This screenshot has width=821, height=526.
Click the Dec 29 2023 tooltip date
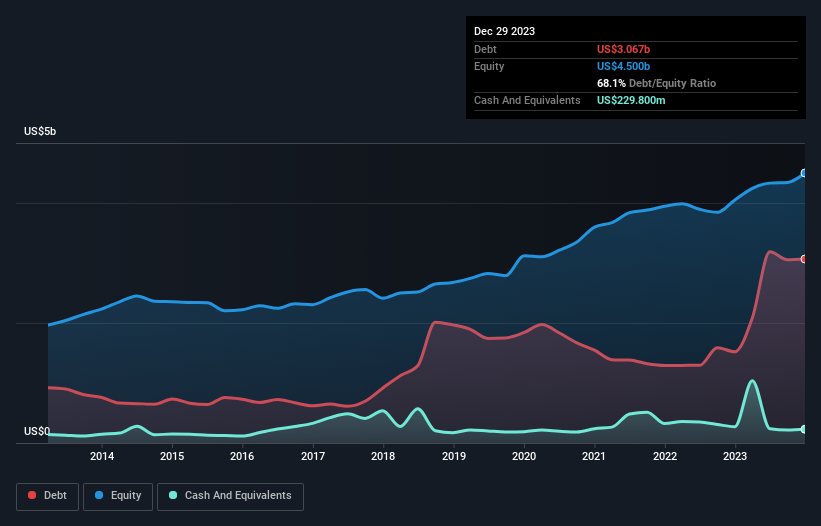pyautogui.click(x=504, y=31)
